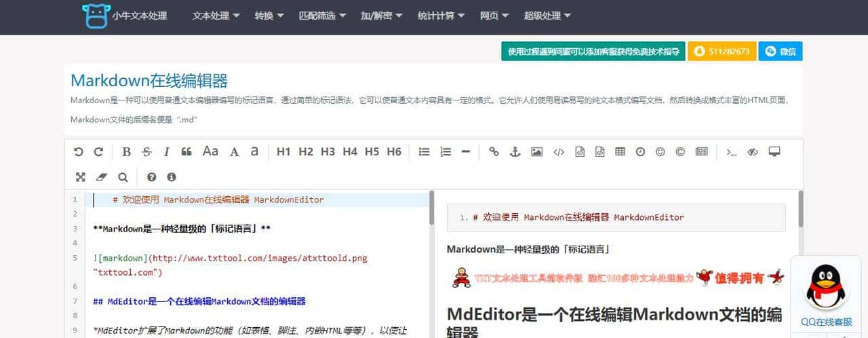Insert datetime with clock icon
868x338 pixels.
tap(640, 152)
